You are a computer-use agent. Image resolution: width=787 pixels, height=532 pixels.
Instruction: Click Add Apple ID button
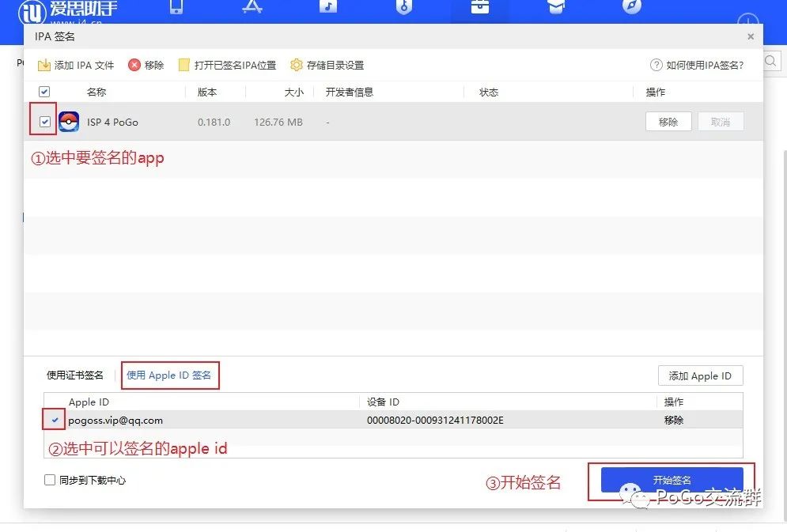(x=700, y=376)
